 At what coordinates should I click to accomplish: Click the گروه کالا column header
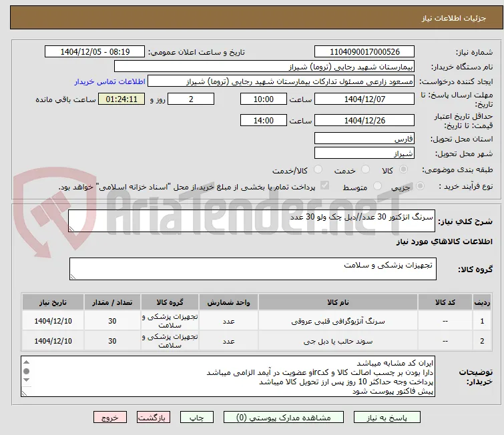[x=170, y=302]
